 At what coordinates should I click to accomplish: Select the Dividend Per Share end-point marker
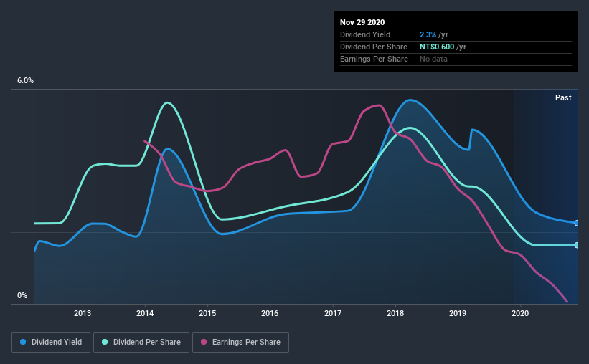(576, 245)
